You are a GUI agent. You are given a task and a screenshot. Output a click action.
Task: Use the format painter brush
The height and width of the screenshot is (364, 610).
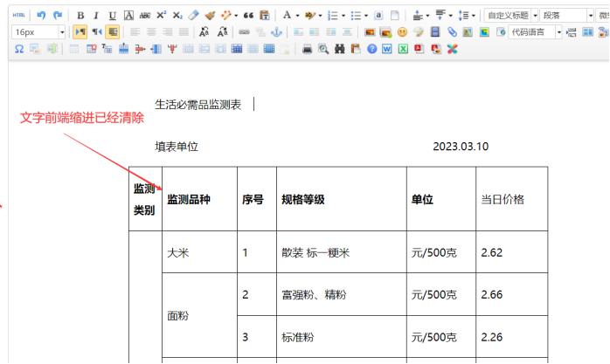tap(210, 16)
